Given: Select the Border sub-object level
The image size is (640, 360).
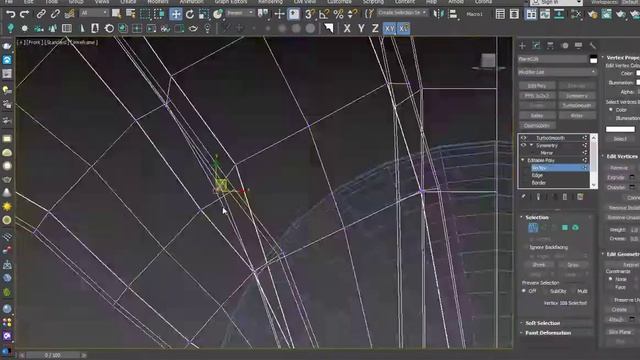Looking at the screenshot, I should 539,182.
